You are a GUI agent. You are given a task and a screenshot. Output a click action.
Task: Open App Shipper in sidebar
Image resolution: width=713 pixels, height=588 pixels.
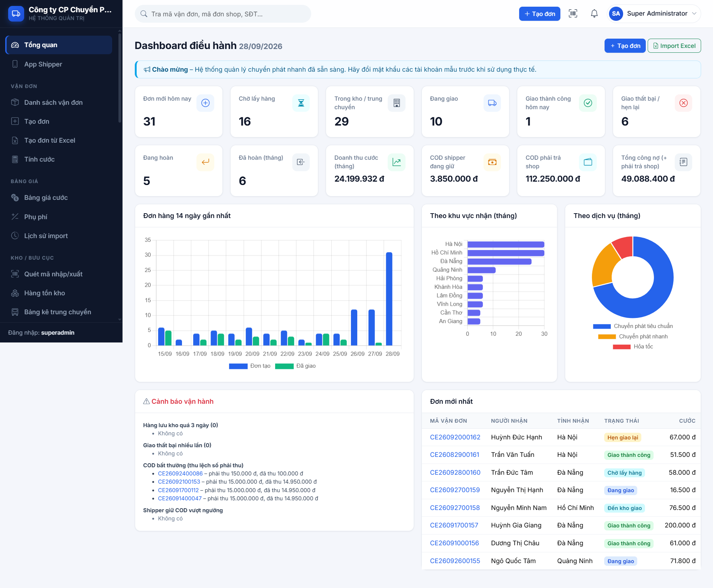59,64
